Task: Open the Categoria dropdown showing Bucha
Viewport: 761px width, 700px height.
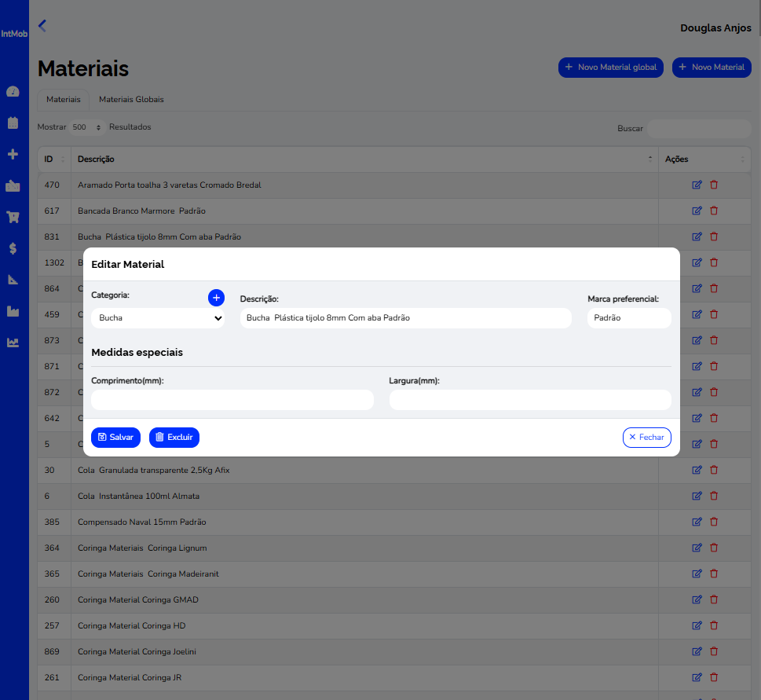Action: 158,318
